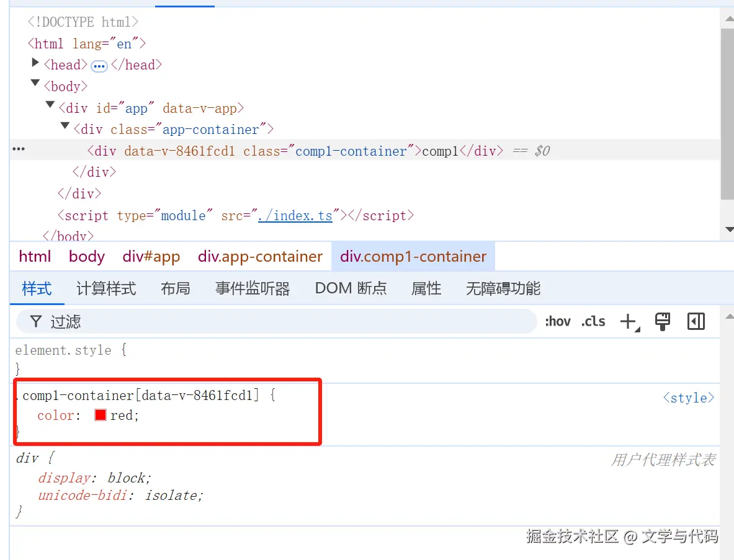Click the DOM tree scrollbar thumb

click(727, 113)
